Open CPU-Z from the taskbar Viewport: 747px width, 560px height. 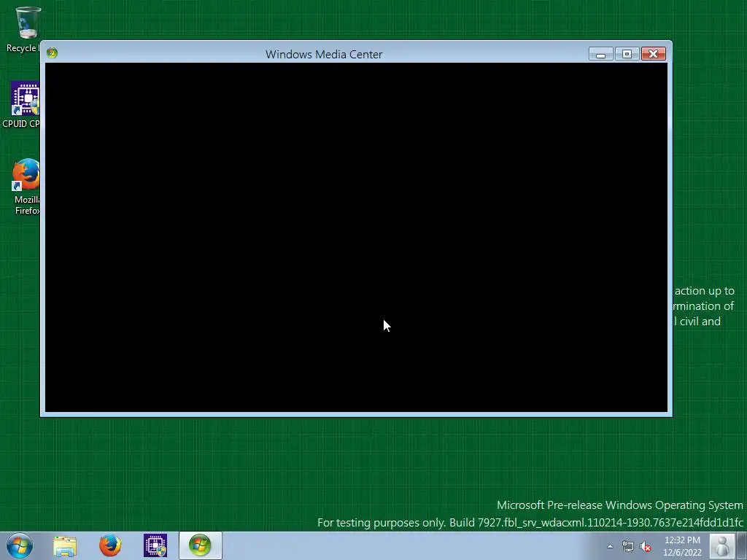(155, 545)
